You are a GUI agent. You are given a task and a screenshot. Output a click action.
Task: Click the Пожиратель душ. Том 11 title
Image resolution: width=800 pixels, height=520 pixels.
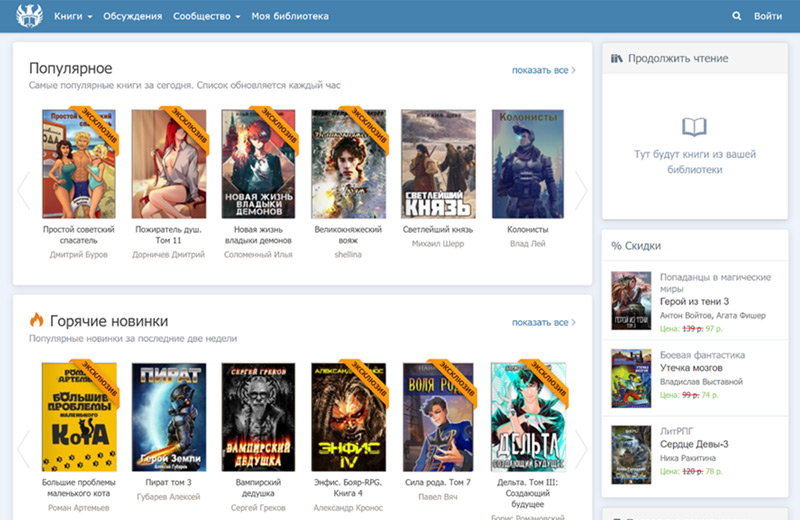pyautogui.click(x=168, y=235)
